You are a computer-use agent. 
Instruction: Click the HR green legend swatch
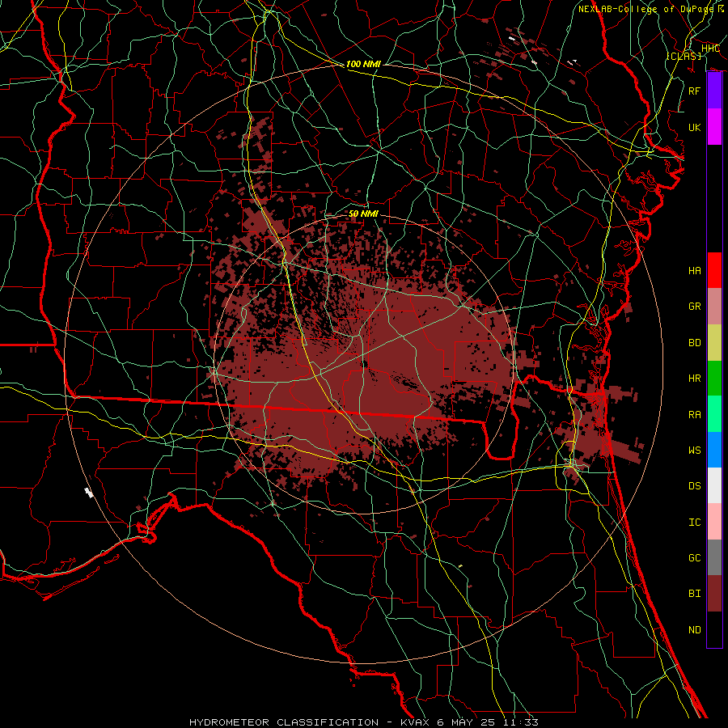(x=714, y=379)
